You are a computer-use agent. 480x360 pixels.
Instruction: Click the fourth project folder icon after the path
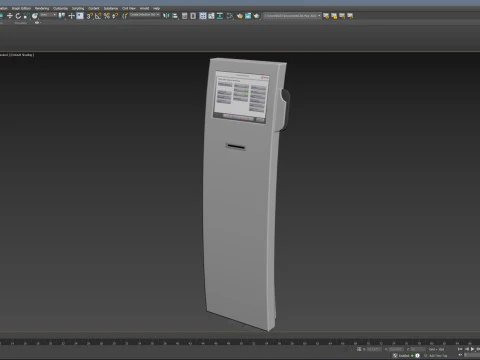pyautogui.click(x=350, y=16)
